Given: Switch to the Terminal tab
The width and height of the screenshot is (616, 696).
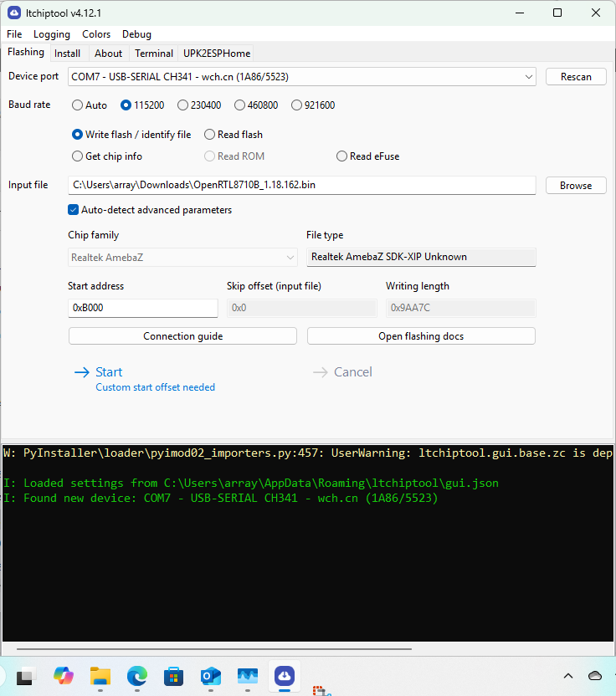Looking at the screenshot, I should click(154, 54).
